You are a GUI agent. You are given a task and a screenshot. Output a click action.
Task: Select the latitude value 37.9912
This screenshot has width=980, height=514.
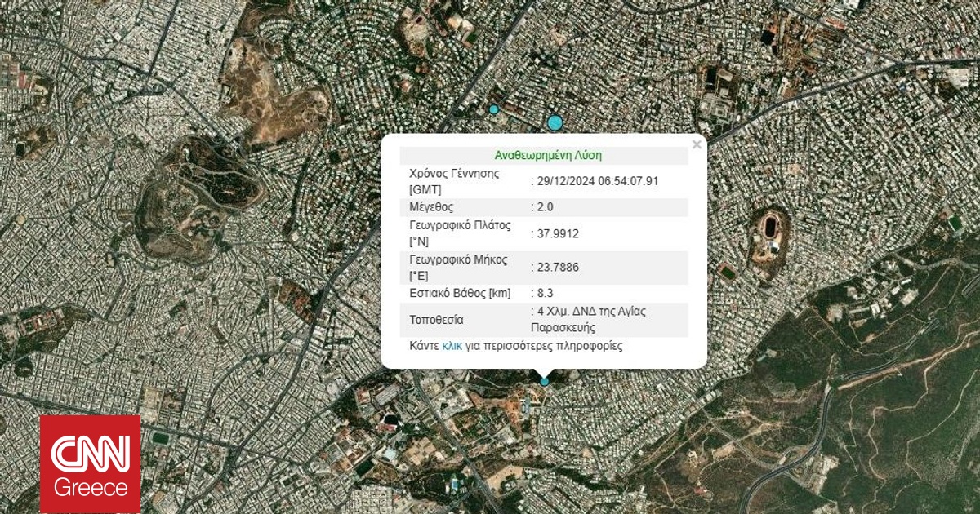click(558, 233)
